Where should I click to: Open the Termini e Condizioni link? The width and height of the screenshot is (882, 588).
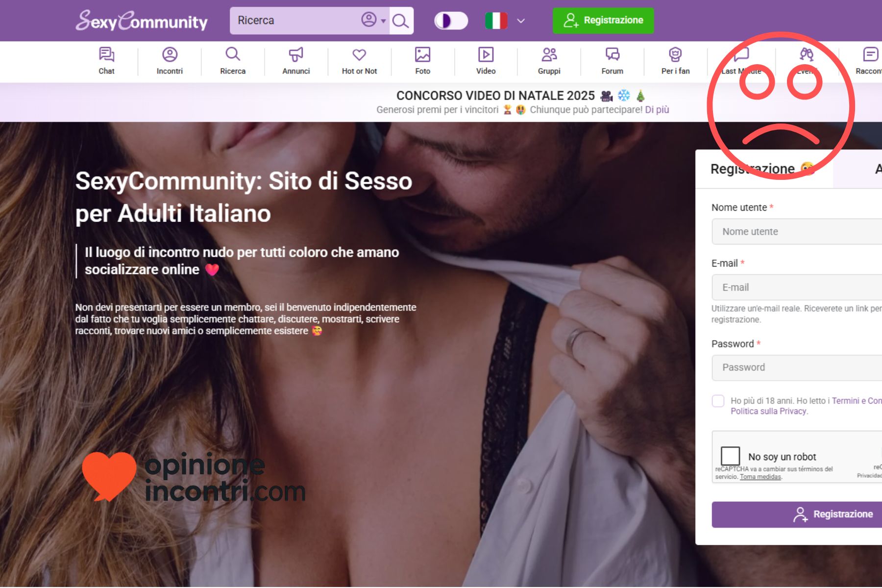pos(857,401)
